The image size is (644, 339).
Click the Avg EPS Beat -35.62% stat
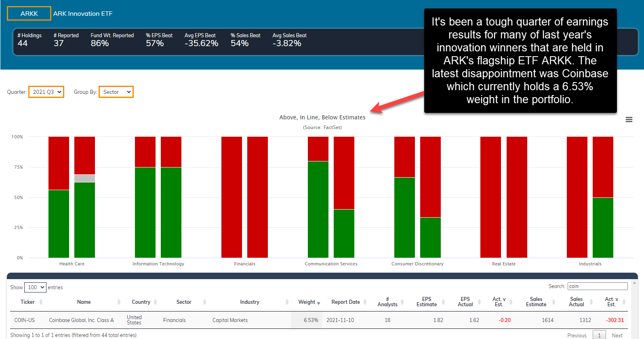(x=201, y=40)
